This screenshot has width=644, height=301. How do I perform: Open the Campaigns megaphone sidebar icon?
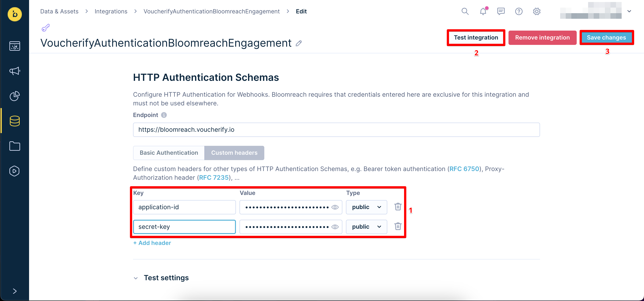(x=15, y=71)
